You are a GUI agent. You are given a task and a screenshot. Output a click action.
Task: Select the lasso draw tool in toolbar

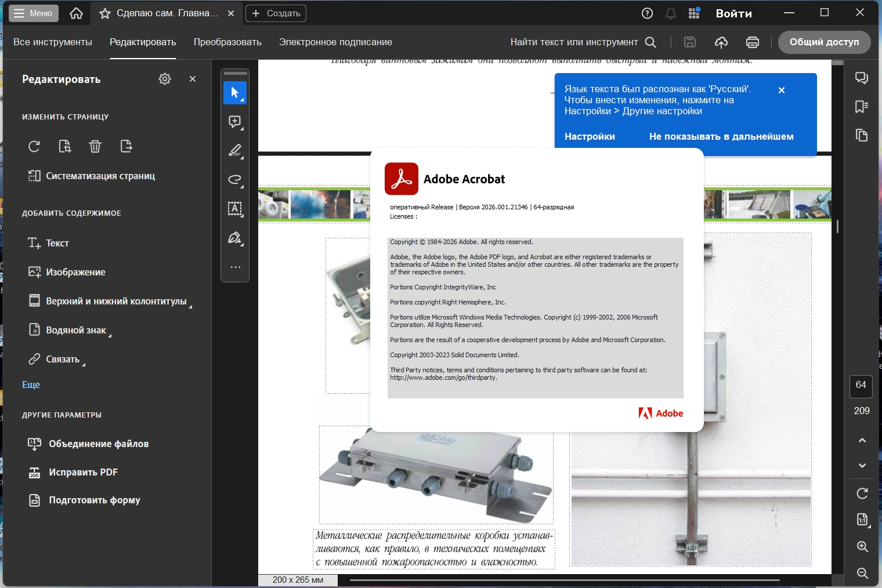coord(235,180)
